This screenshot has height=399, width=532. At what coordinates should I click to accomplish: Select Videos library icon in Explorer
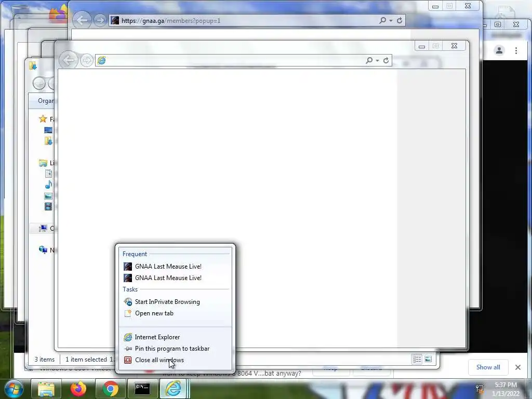pyautogui.click(x=48, y=206)
